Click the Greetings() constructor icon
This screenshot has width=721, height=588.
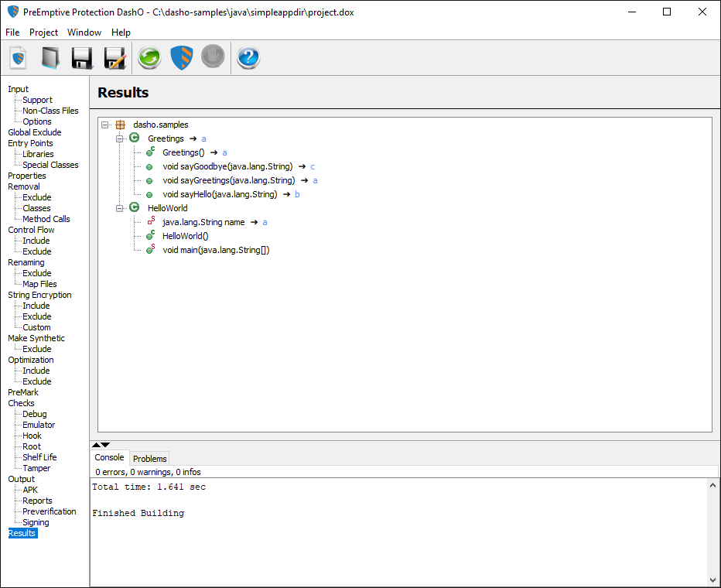pos(150,152)
